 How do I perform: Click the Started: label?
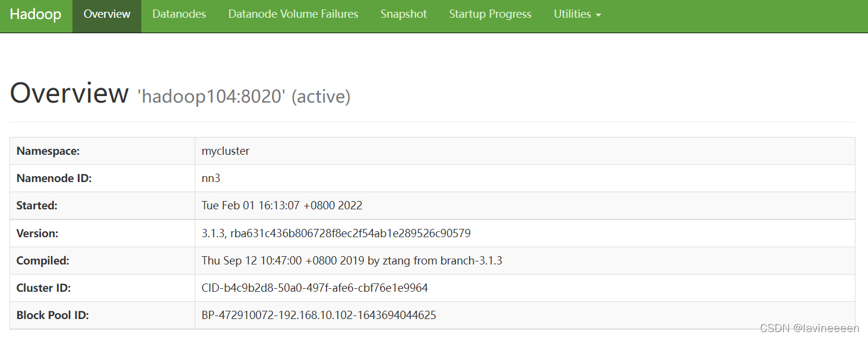37,206
